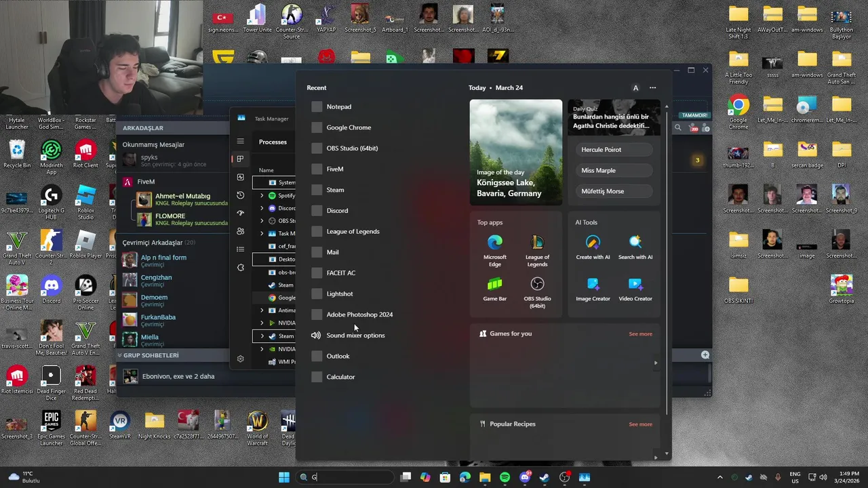Open OBS Studio (64bit) from Top apps
Viewport: 868px width, 488px height.
coord(537,293)
